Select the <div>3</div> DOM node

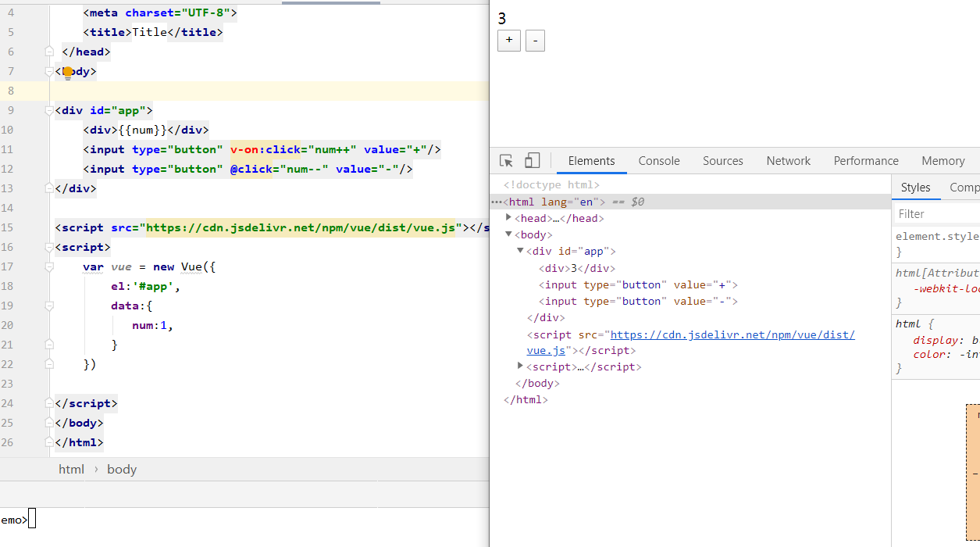(x=576, y=268)
